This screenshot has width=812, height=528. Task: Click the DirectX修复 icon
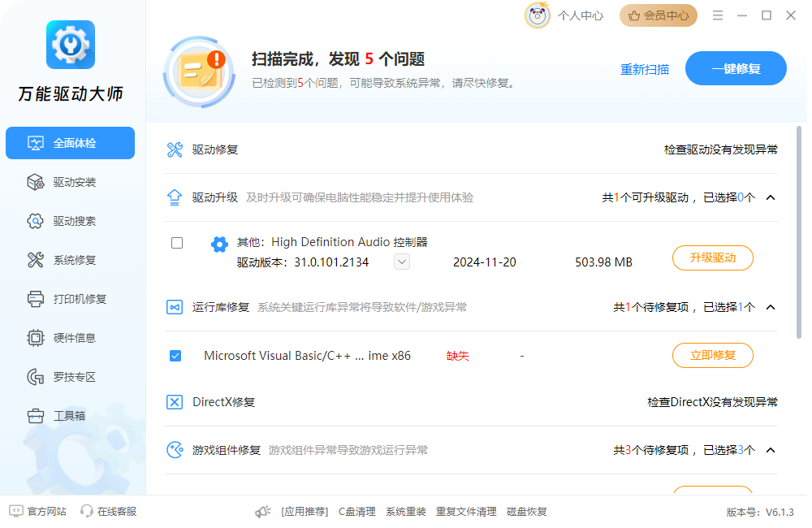pos(175,402)
